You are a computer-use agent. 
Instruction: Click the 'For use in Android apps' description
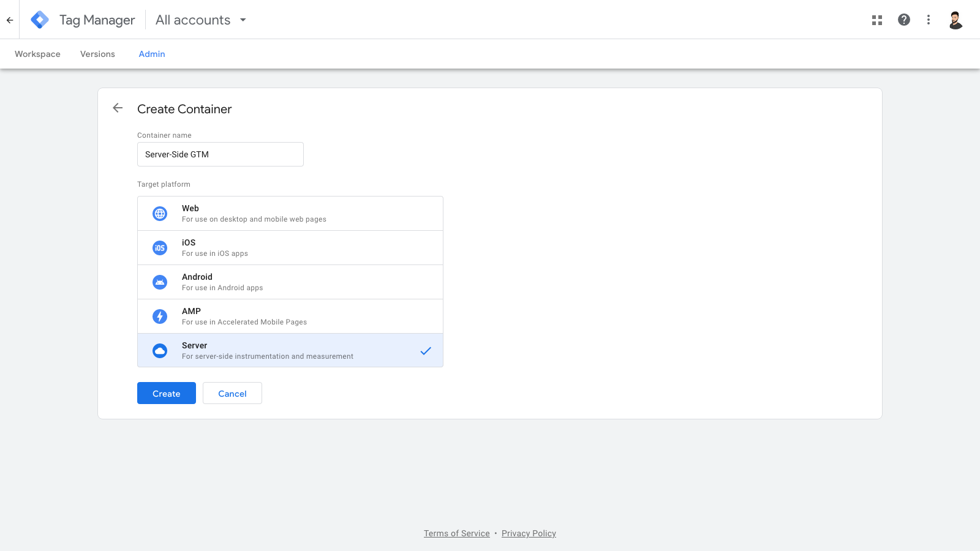[x=222, y=288]
